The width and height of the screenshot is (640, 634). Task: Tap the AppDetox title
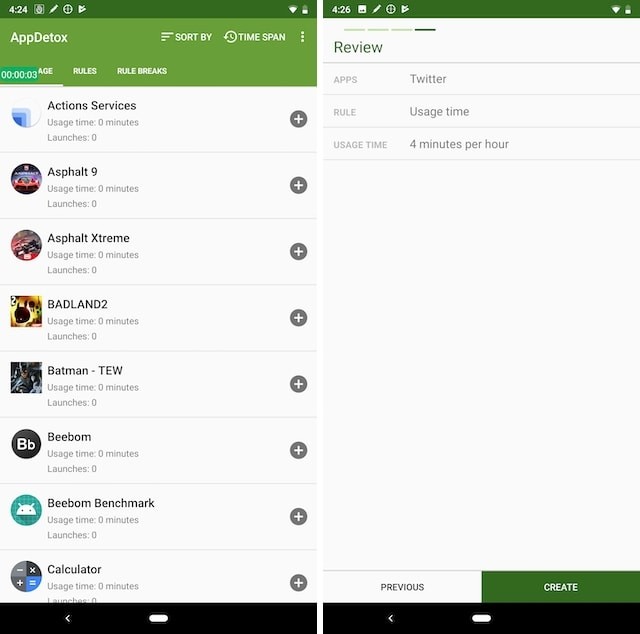(39, 38)
